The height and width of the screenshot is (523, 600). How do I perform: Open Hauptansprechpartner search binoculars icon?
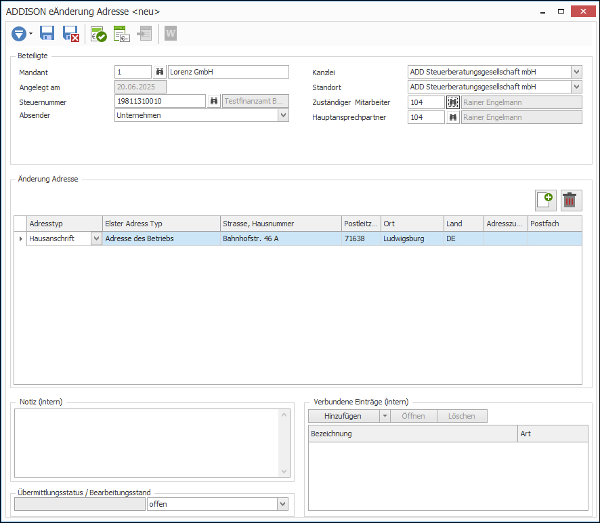(453, 117)
